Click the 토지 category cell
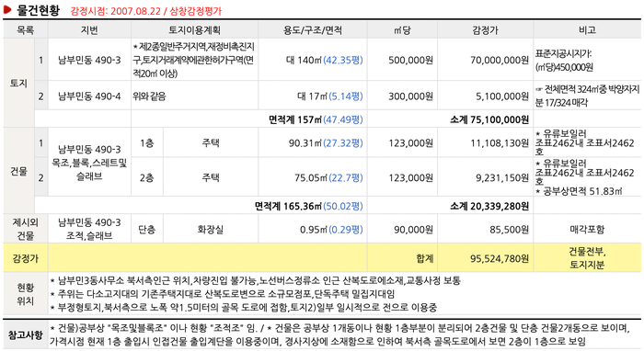644x351 pixels. pos(18,84)
